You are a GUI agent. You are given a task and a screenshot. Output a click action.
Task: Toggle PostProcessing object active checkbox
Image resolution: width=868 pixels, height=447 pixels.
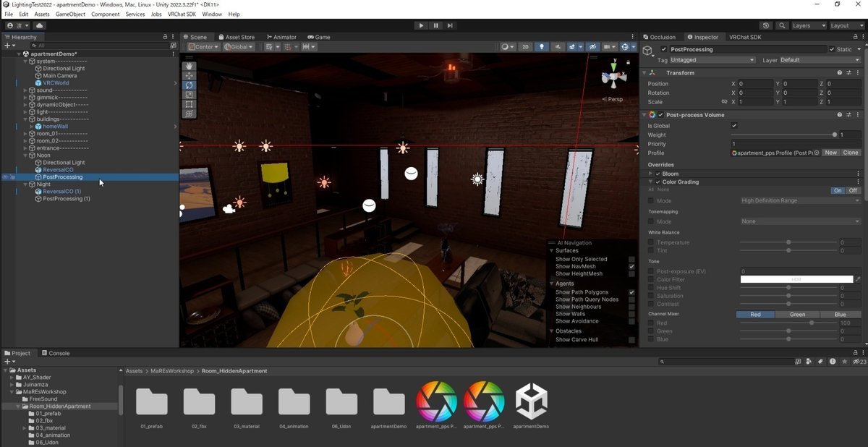pos(664,49)
